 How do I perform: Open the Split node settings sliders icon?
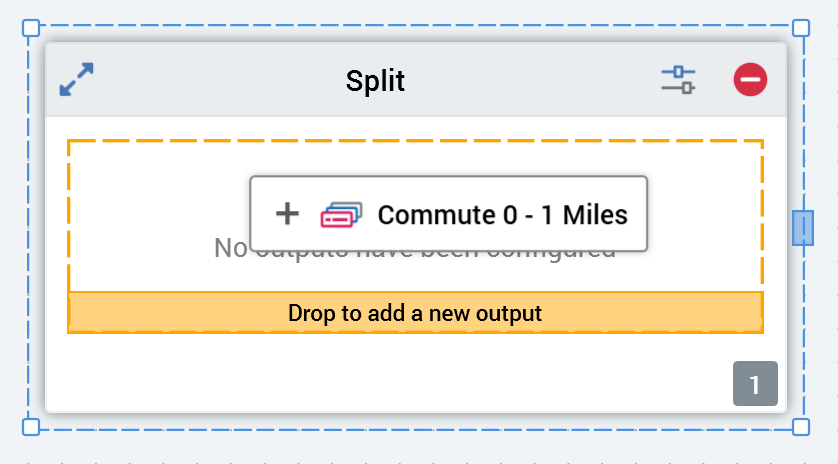(x=678, y=80)
